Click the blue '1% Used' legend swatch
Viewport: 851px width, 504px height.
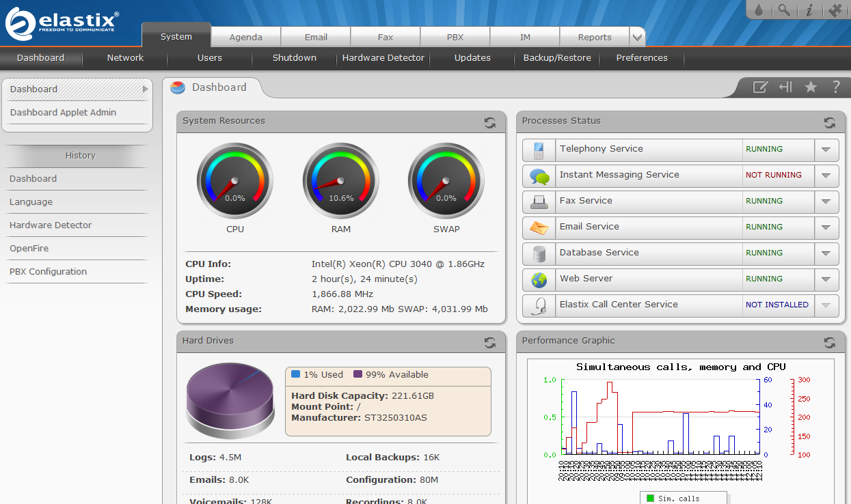(296, 374)
